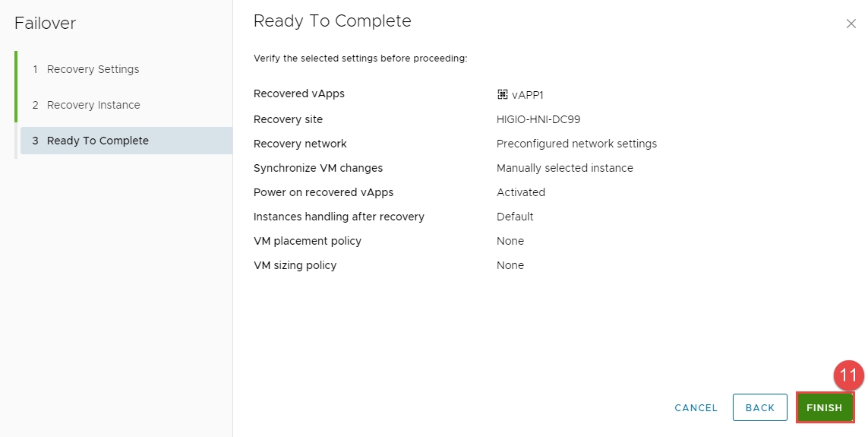The image size is (868, 437).
Task: Select the Ready To Complete step
Action: pyautogui.click(x=97, y=141)
